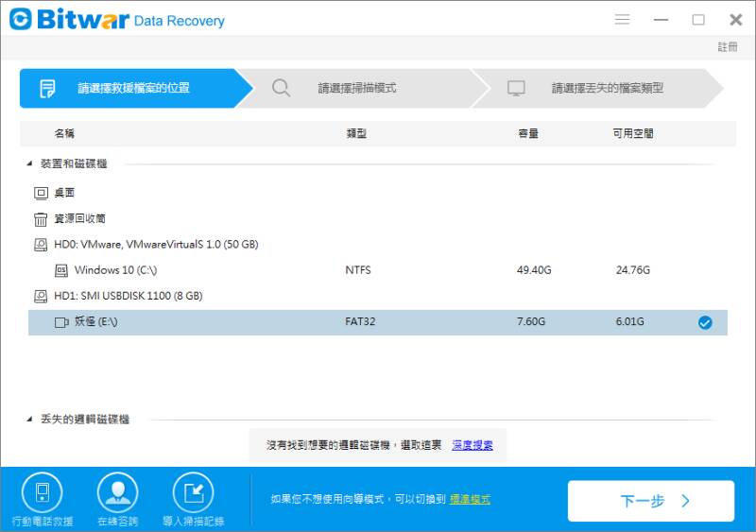This screenshot has width=756, height=532.
Task: Collapse the 丟失的邏輯磁碟機 section
Action: [29, 420]
